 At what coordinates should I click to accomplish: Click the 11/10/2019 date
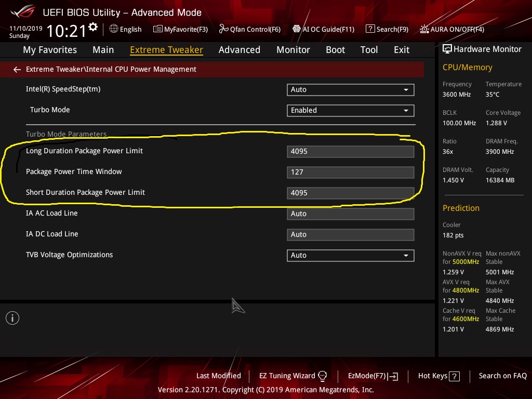pos(26,29)
